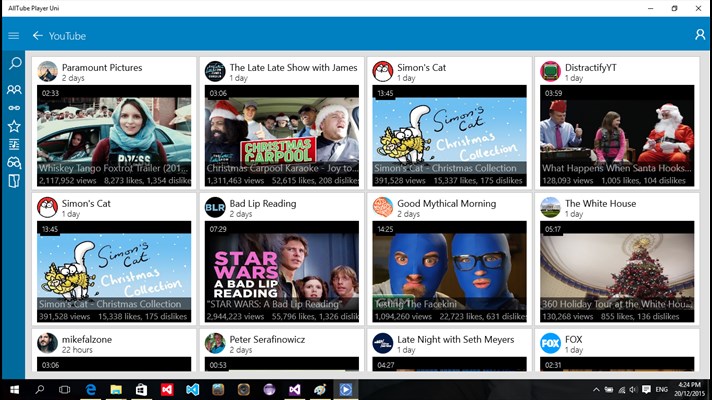The width and height of the screenshot is (712, 400).
Task: Open search from the sidebar magnifier icon
Action: click(x=15, y=63)
